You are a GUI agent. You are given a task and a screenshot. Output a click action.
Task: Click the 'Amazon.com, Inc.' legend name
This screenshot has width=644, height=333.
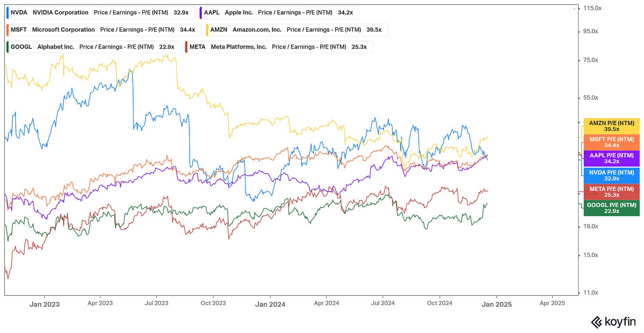pyautogui.click(x=257, y=30)
